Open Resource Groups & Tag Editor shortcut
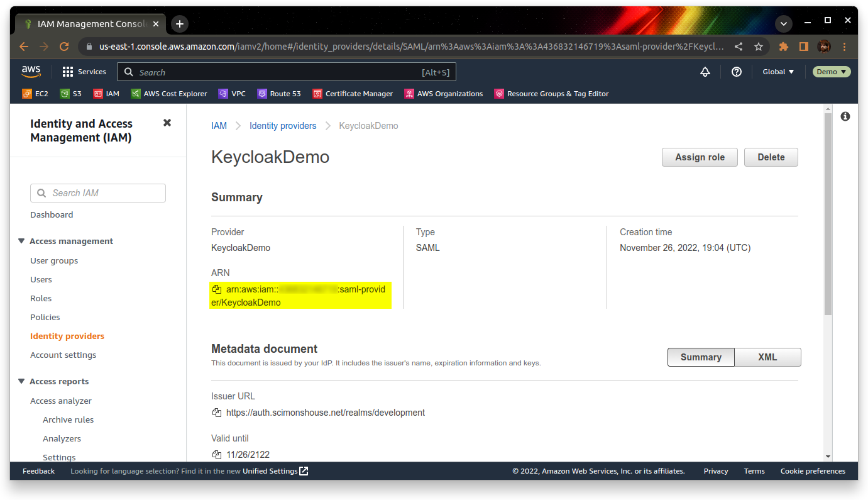Image resolution: width=868 pixels, height=500 pixels. point(551,94)
